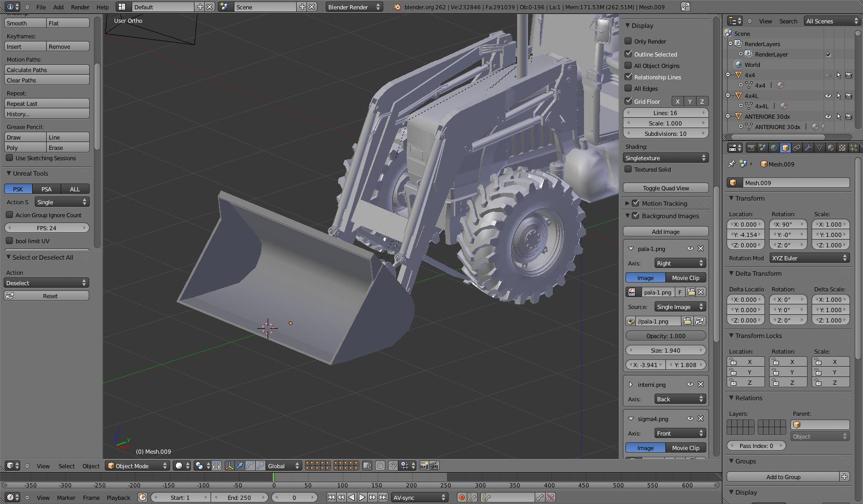Screen dimensions: 863x504
Task: Open the Object Data triangle tab
Action: click(x=819, y=148)
